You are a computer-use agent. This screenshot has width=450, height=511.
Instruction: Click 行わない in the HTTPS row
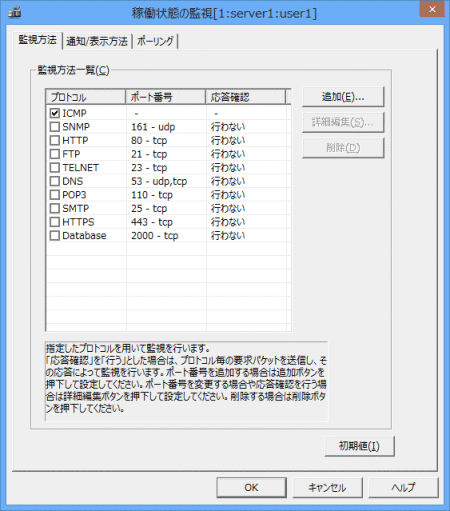pyautogui.click(x=228, y=222)
